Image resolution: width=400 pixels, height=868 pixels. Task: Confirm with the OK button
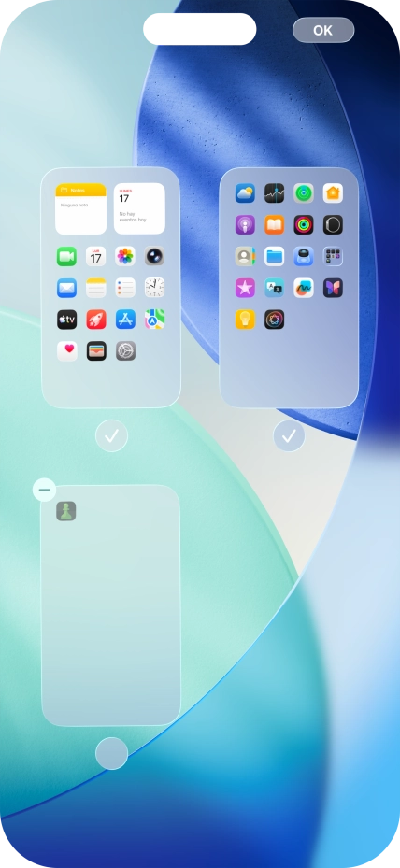323,30
